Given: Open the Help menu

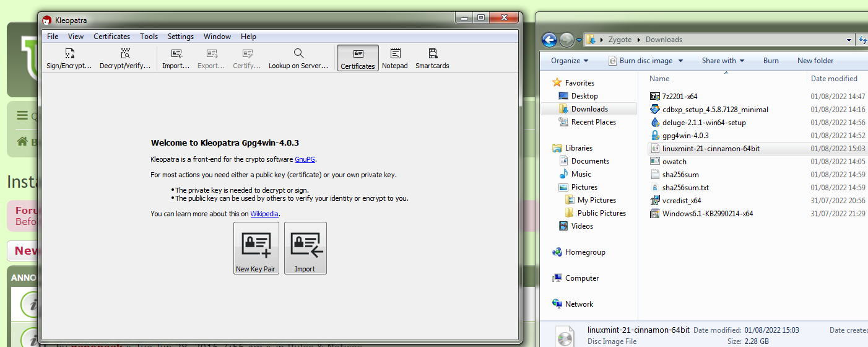Looking at the screenshot, I should pos(248,37).
